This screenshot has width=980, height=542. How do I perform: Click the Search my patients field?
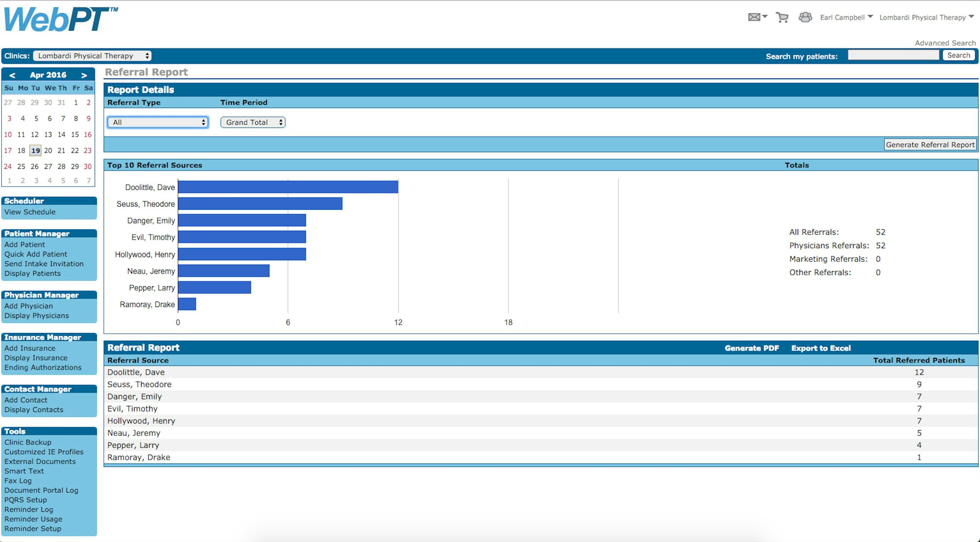893,56
